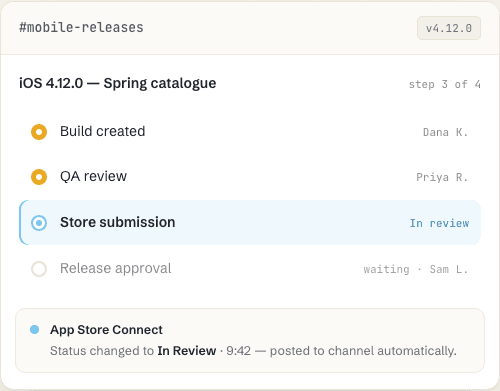This screenshot has height=391, width=500.
Task: Select the Store submission step row
Action: (250, 223)
